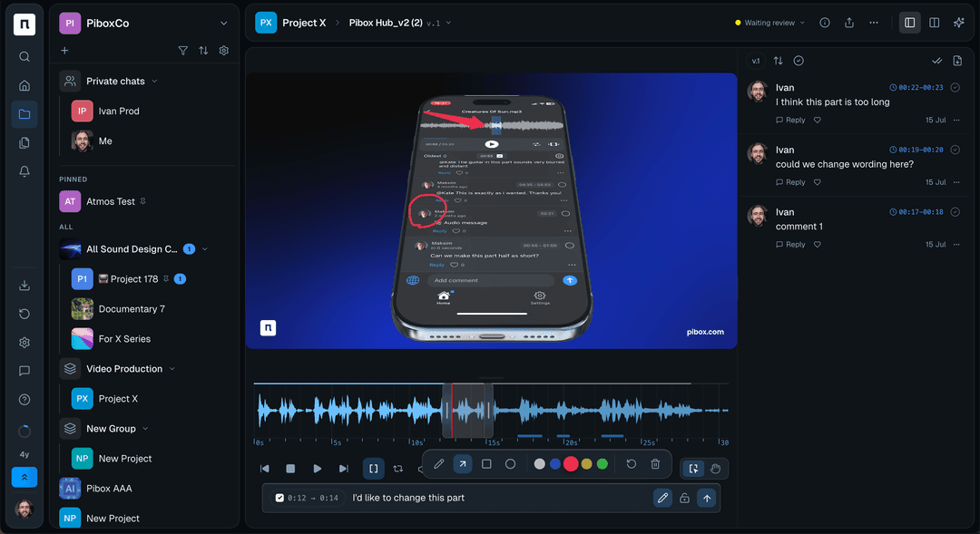Screen dimensions: 980x534
Task: Add a new item with the plus icon
Action: [x=64, y=51]
